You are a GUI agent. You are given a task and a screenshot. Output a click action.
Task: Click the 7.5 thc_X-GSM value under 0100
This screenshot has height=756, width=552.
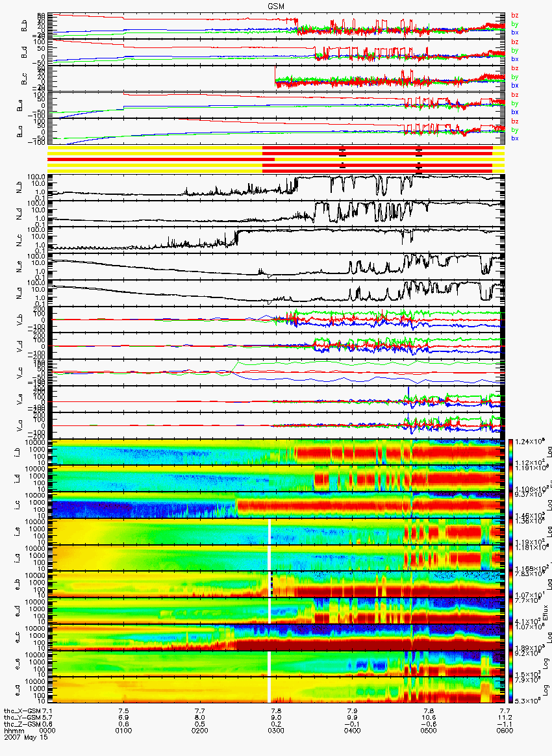pos(123,711)
